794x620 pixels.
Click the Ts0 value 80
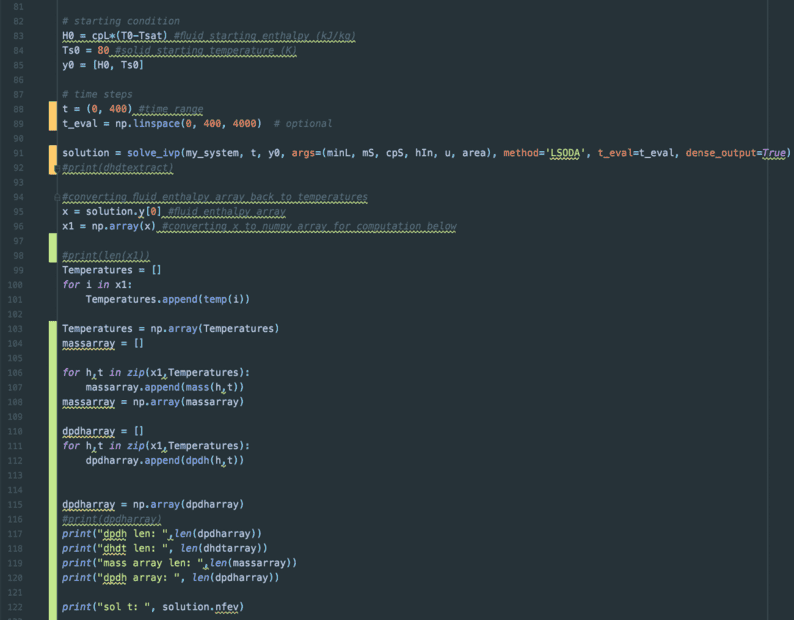[103, 51]
